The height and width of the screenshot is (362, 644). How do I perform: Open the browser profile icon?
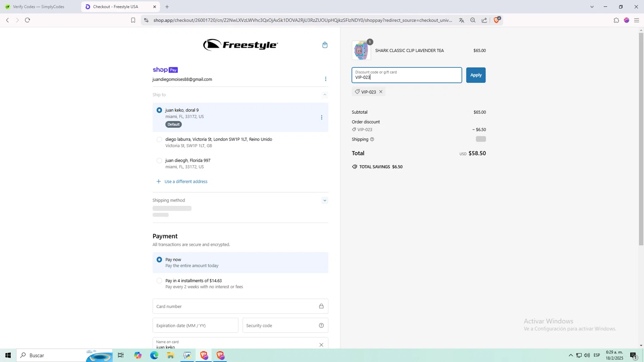point(626,20)
